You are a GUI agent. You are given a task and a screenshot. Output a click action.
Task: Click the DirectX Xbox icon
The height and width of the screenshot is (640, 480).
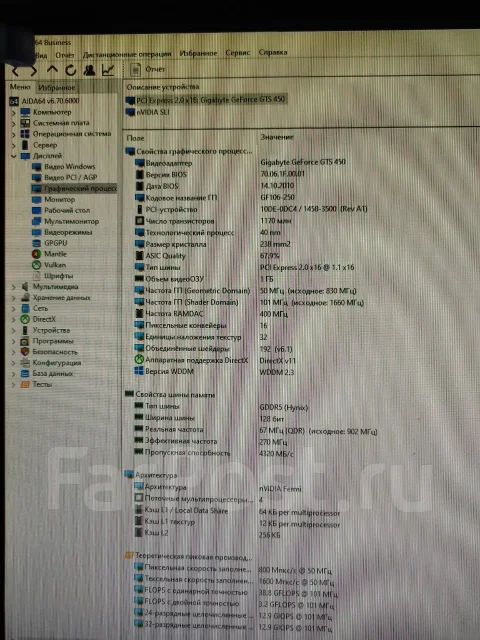coord(25,319)
